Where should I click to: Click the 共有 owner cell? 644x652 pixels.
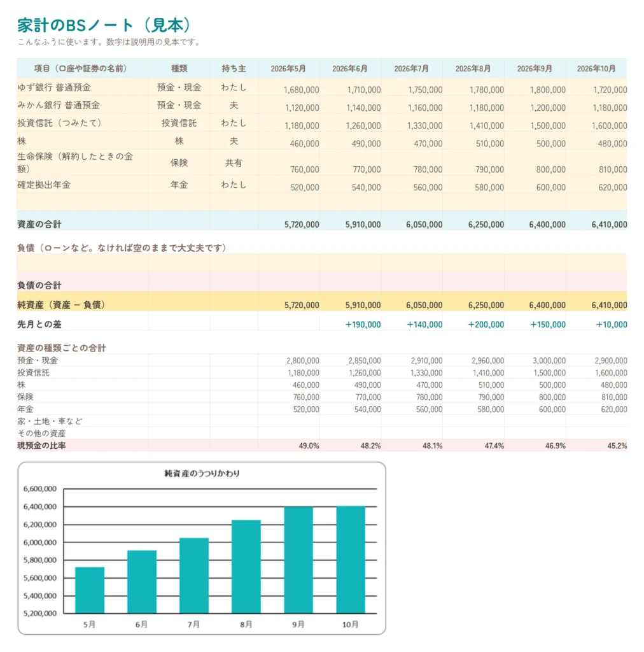click(234, 163)
